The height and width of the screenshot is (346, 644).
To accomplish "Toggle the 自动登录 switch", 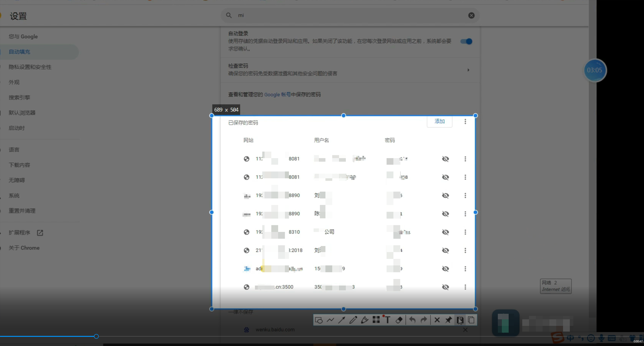I will coord(466,41).
